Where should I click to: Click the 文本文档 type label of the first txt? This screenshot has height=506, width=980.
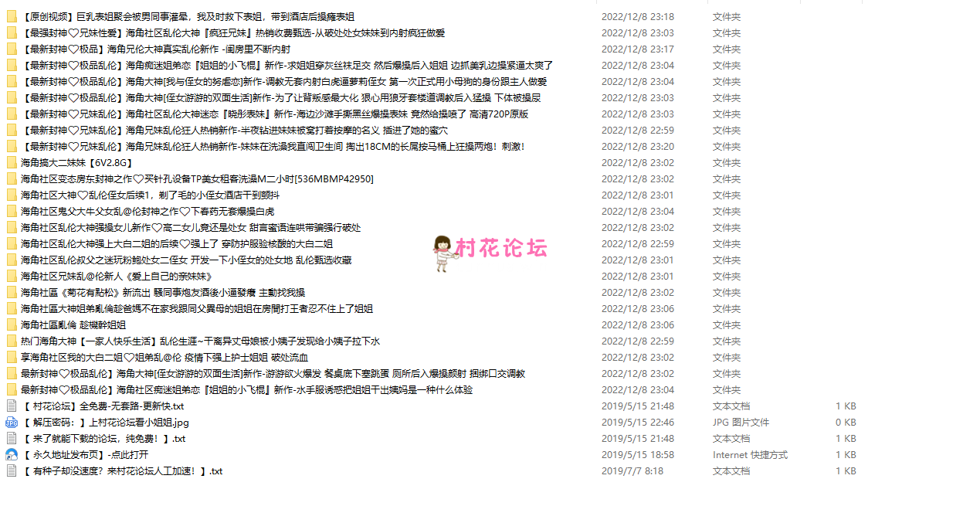(731, 406)
